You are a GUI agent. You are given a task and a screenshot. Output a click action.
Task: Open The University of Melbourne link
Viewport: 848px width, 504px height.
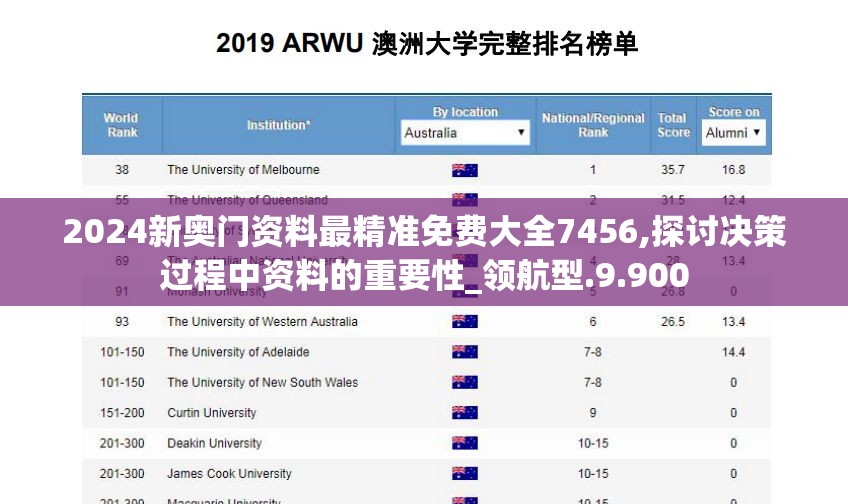tap(243, 170)
